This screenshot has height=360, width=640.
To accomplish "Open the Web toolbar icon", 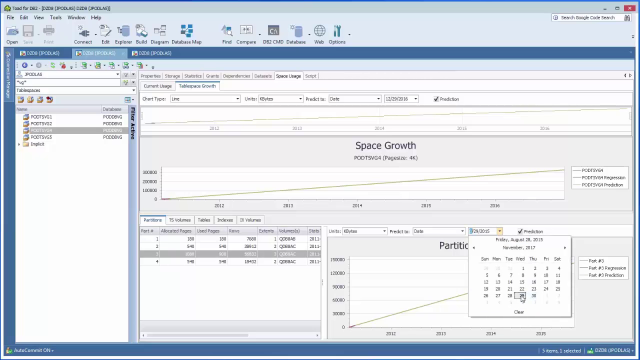I will coord(319,35).
